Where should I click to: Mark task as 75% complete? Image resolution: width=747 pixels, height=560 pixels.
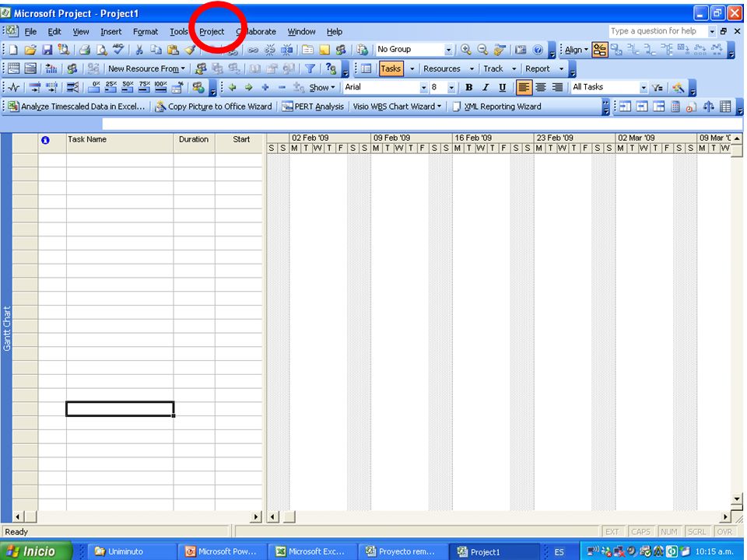(144, 87)
